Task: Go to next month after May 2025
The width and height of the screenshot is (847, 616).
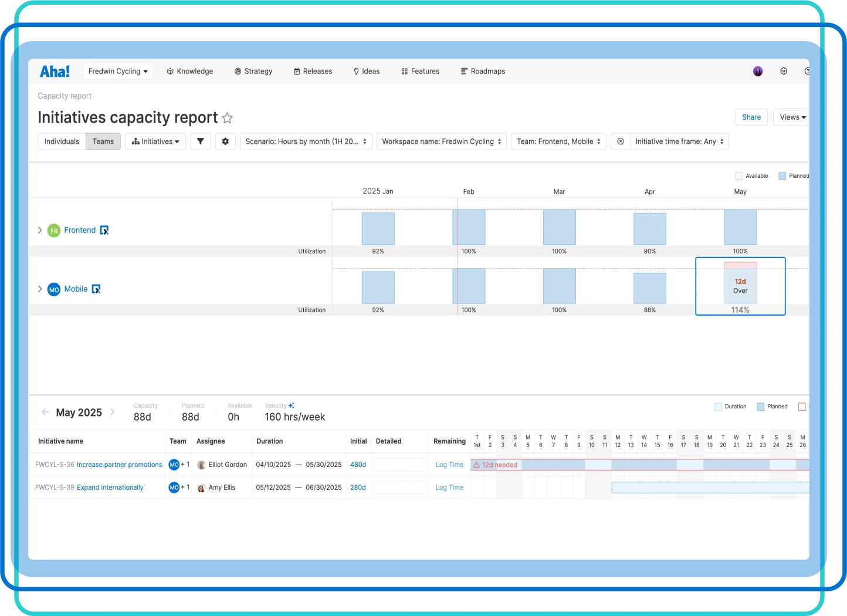Action: coord(113,412)
